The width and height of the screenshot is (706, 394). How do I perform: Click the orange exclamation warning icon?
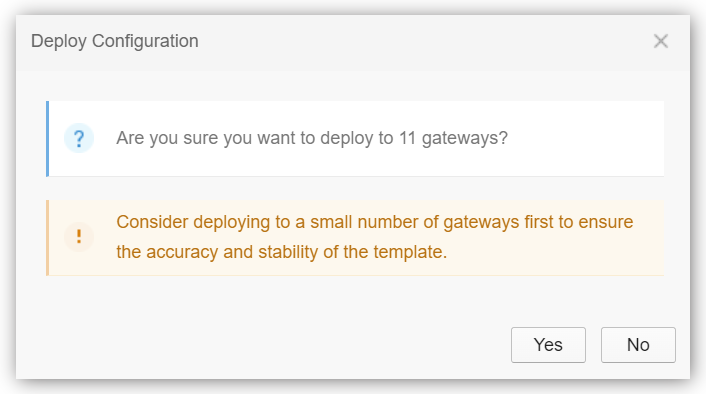coord(79,236)
